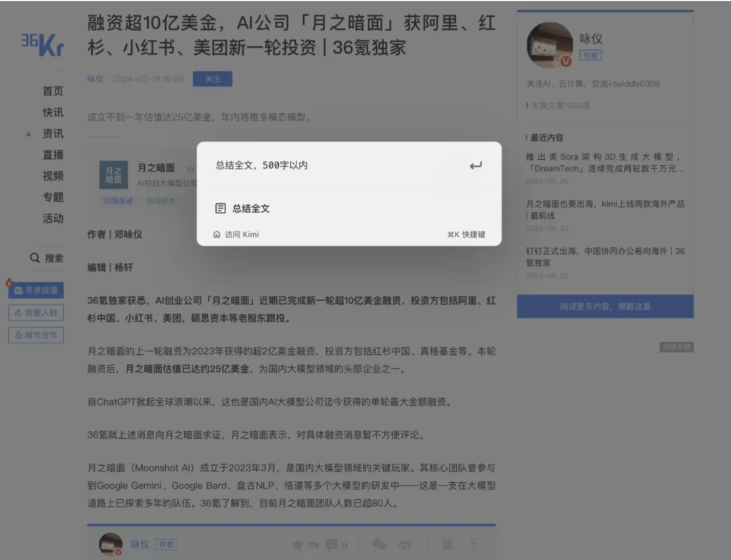Viewport: 731px width, 560px height.
Task: Click the 我要入驻 button
Action: [36, 313]
